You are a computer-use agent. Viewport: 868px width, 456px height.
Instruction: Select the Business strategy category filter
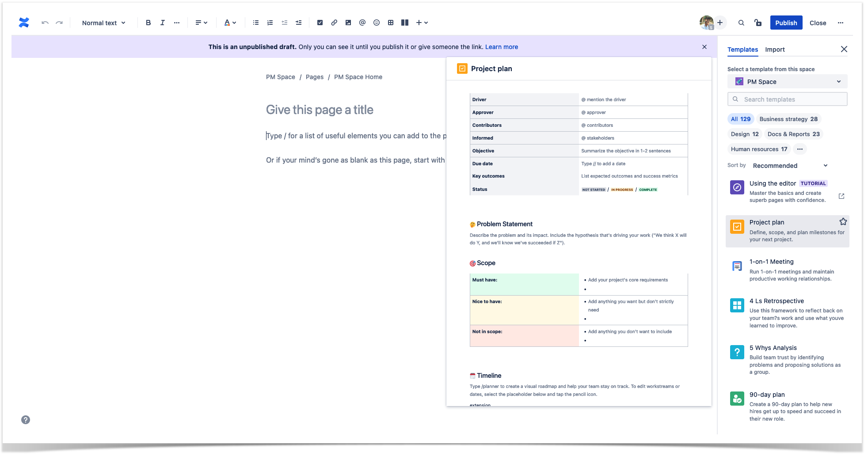(788, 119)
